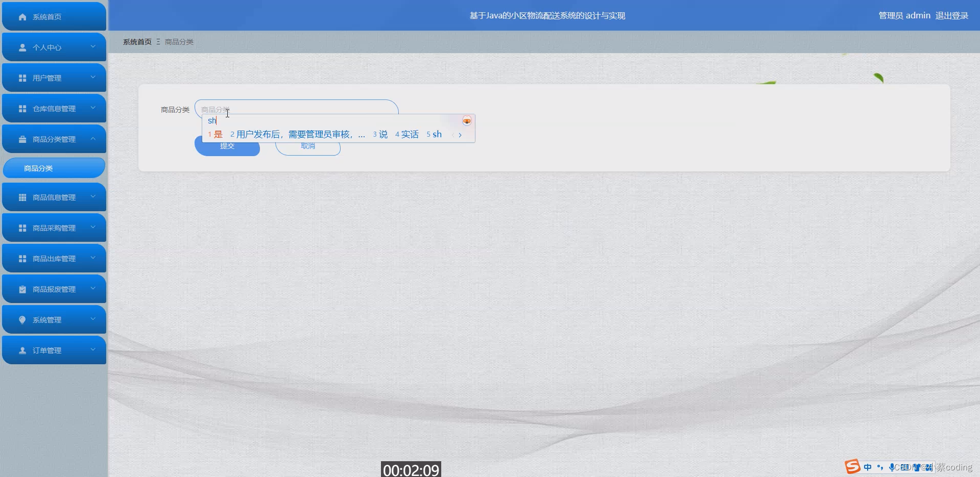Expand the 仓库信息管理 chevron

[93, 108]
